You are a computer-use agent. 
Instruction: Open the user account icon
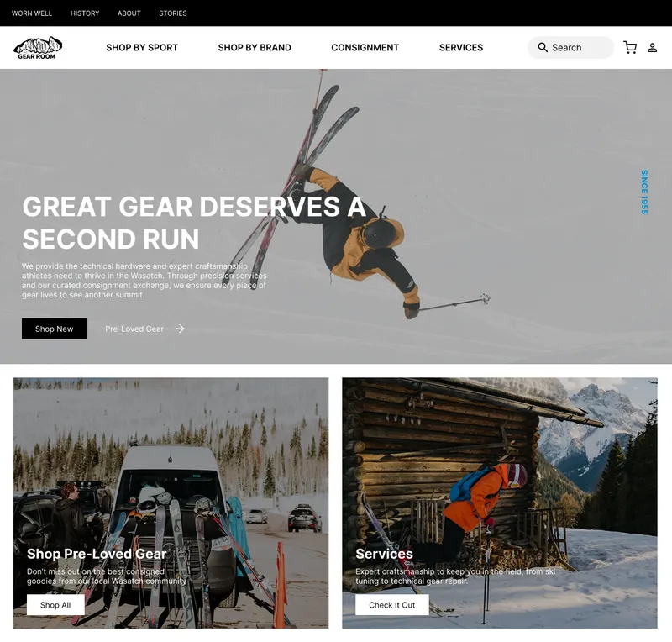[653, 48]
